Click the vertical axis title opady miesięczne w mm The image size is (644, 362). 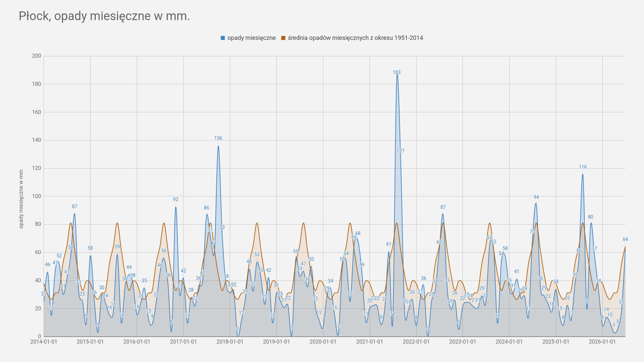click(21, 199)
